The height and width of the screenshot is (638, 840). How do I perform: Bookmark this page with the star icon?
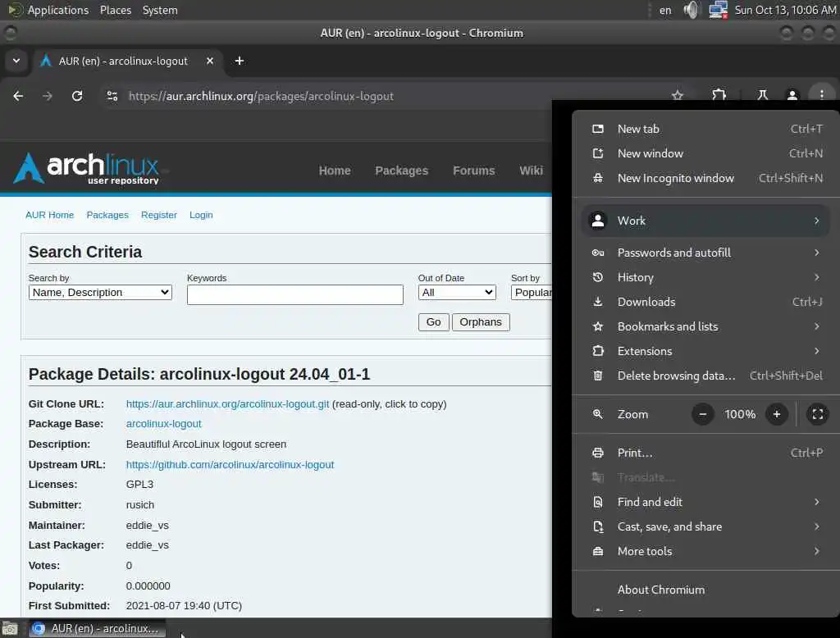[x=677, y=95]
